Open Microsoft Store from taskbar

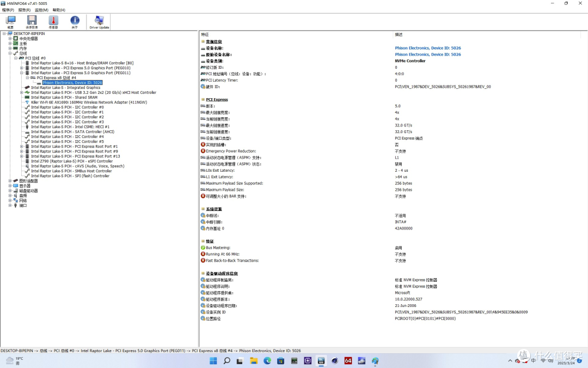(x=280, y=361)
